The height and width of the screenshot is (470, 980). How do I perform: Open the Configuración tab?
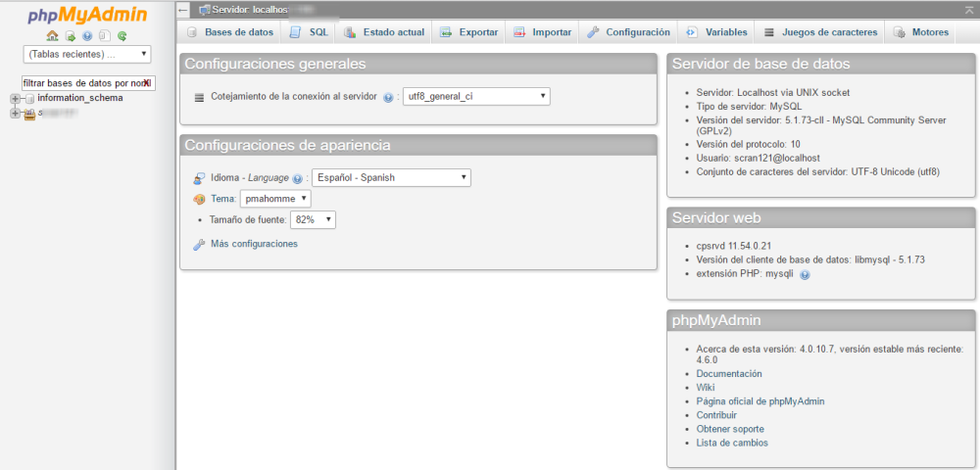[629, 32]
